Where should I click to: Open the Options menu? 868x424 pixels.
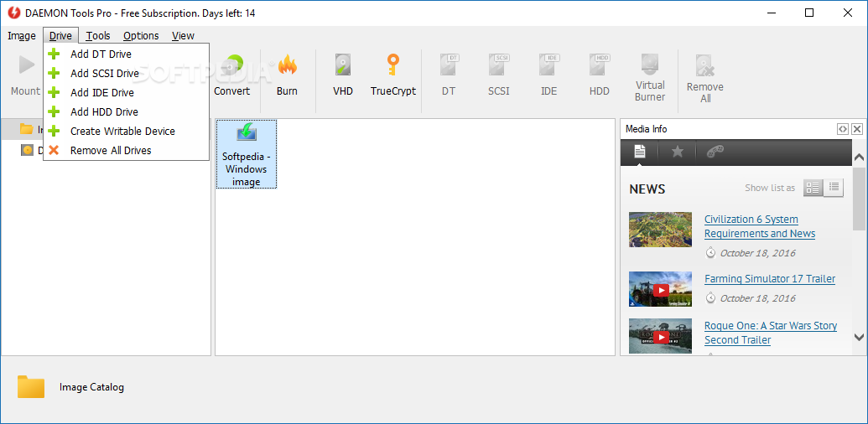pyautogui.click(x=141, y=35)
